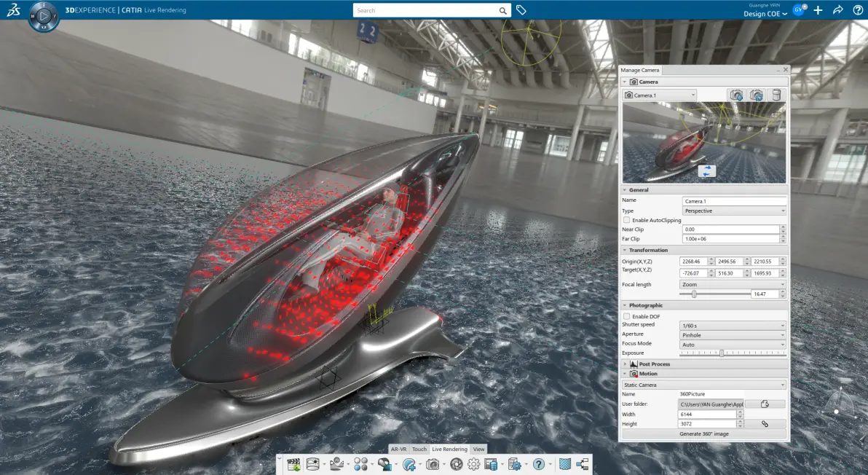Open the Perspective type dropdown
Image resolution: width=868 pixels, height=475 pixels.
pos(734,211)
